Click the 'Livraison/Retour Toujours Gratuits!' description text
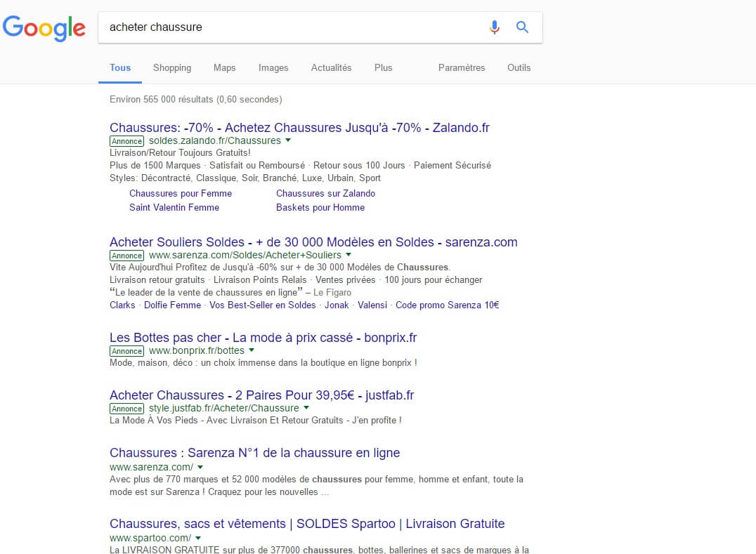 pos(180,152)
